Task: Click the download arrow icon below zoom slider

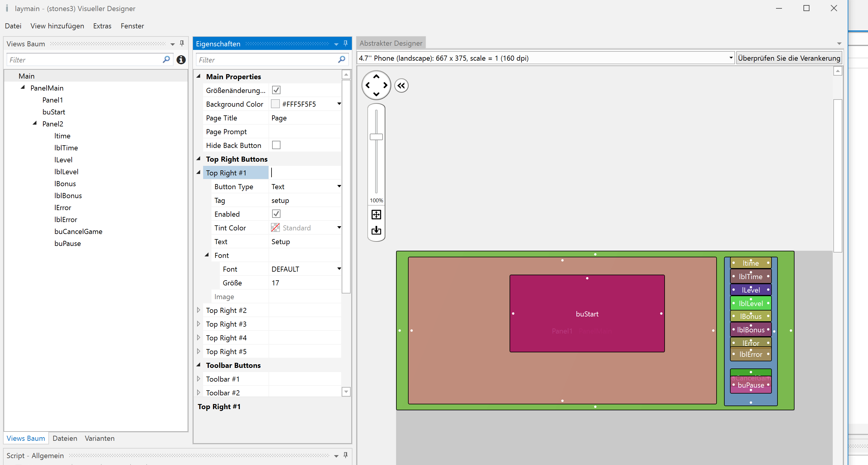Action: click(x=376, y=231)
